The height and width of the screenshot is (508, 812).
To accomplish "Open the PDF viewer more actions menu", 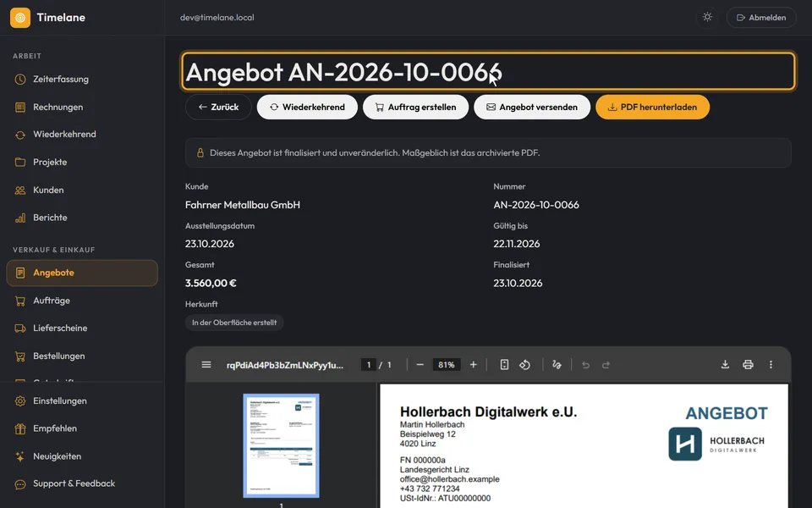I will coord(771,364).
